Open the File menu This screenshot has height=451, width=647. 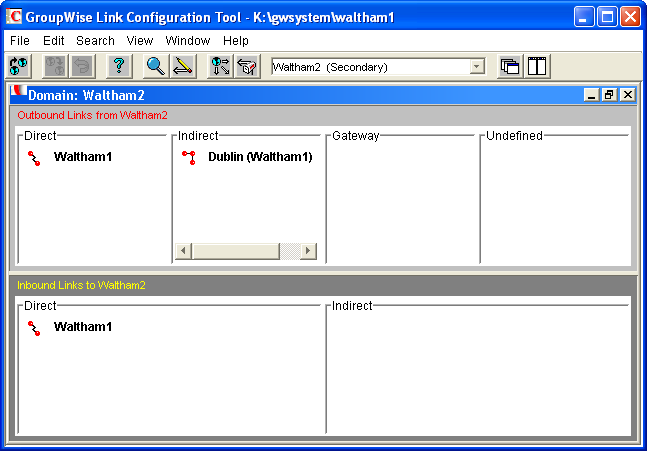[x=20, y=40]
